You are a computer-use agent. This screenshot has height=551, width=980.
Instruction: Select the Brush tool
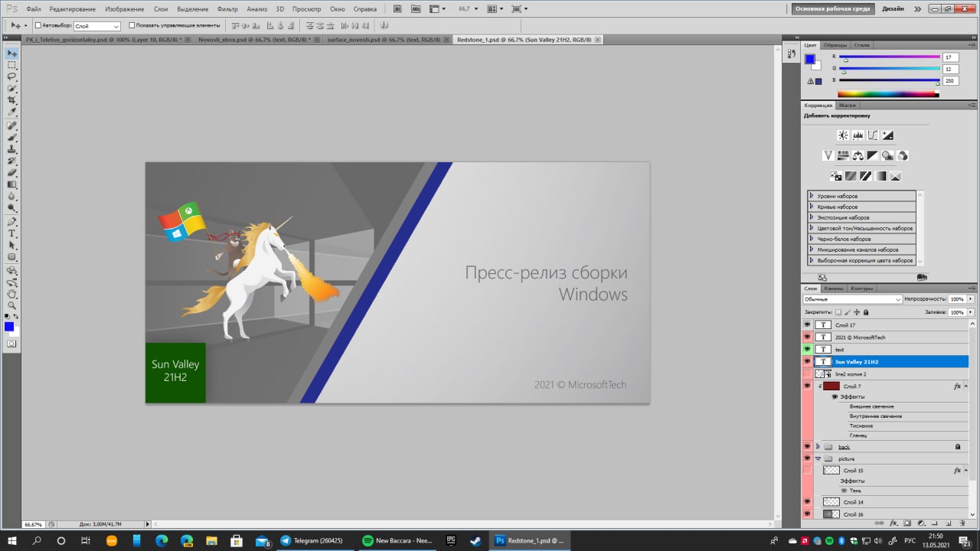click(x=11, y=137)
